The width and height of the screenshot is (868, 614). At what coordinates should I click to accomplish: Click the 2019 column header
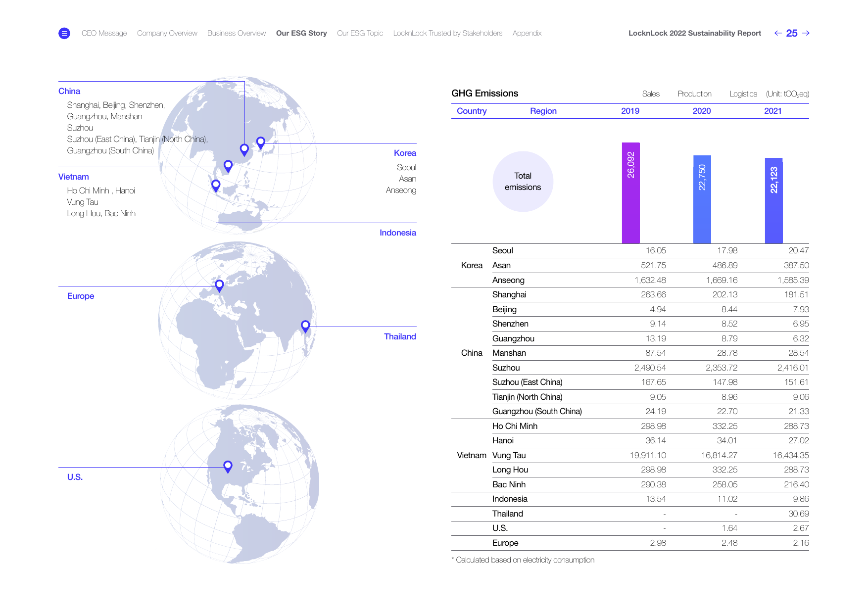(630, 111)
